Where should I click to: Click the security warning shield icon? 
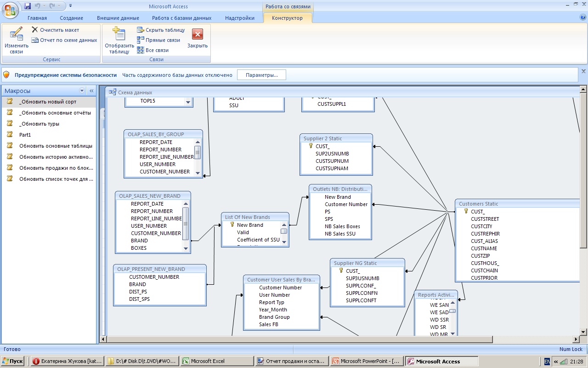click(6, 75)
